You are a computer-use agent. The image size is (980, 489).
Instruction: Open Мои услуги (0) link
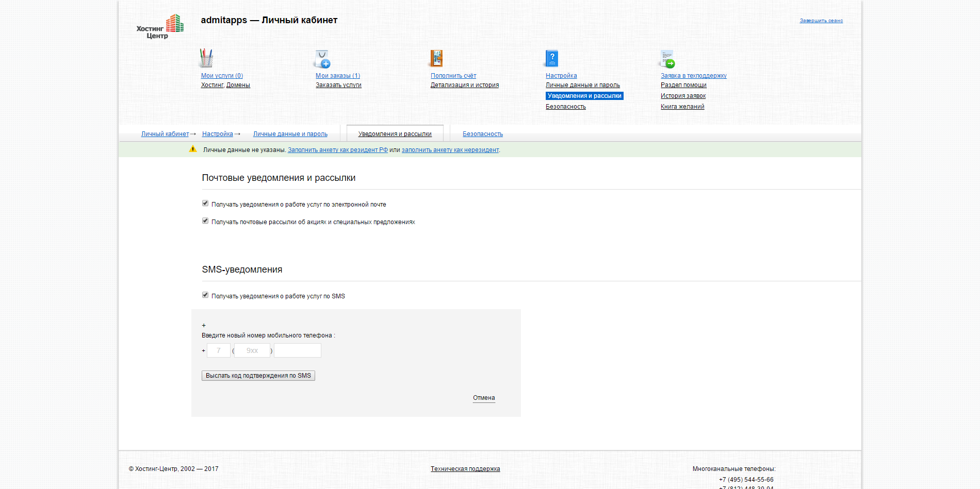(222, 76)
